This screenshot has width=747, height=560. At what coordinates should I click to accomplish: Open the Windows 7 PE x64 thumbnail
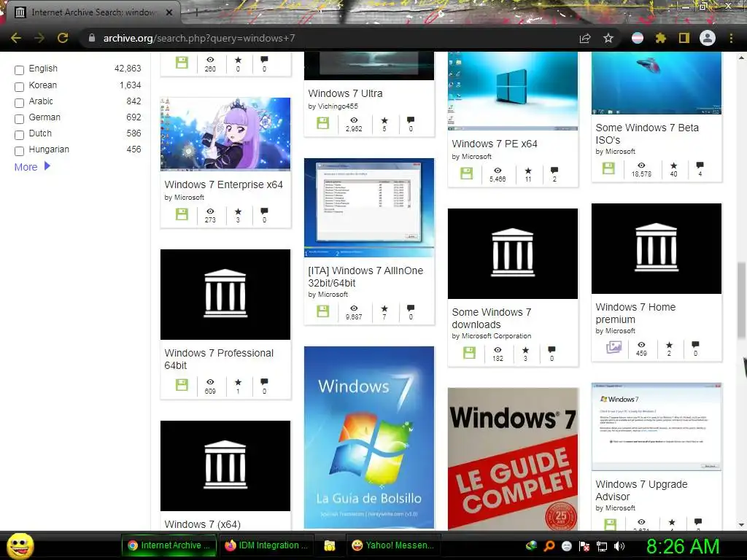(x=513, y=91)
